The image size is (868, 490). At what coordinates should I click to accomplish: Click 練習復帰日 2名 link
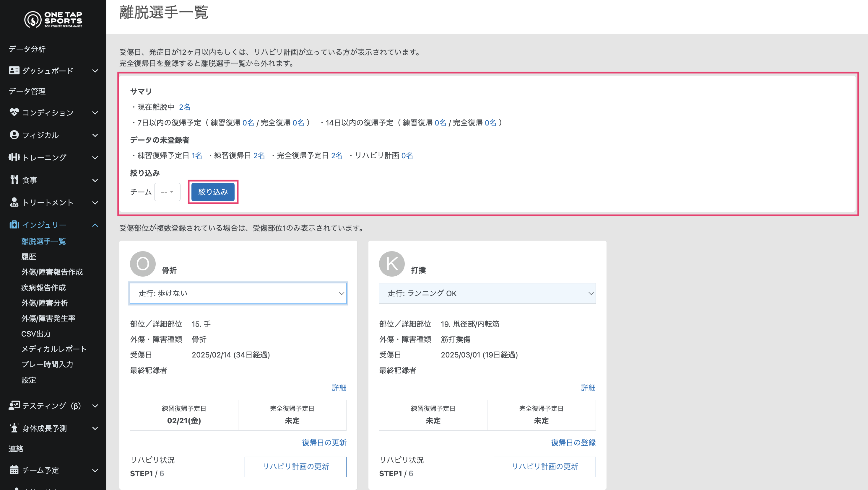259,155
